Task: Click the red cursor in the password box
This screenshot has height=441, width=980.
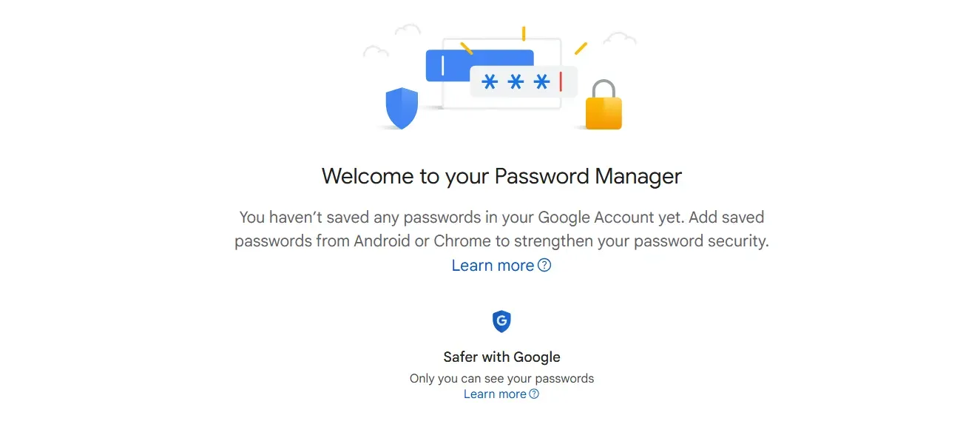Action: tap(561, 81)
